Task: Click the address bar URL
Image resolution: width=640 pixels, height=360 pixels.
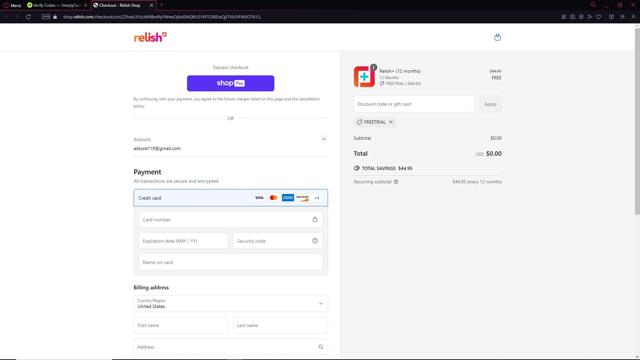Action: point(162,17)
